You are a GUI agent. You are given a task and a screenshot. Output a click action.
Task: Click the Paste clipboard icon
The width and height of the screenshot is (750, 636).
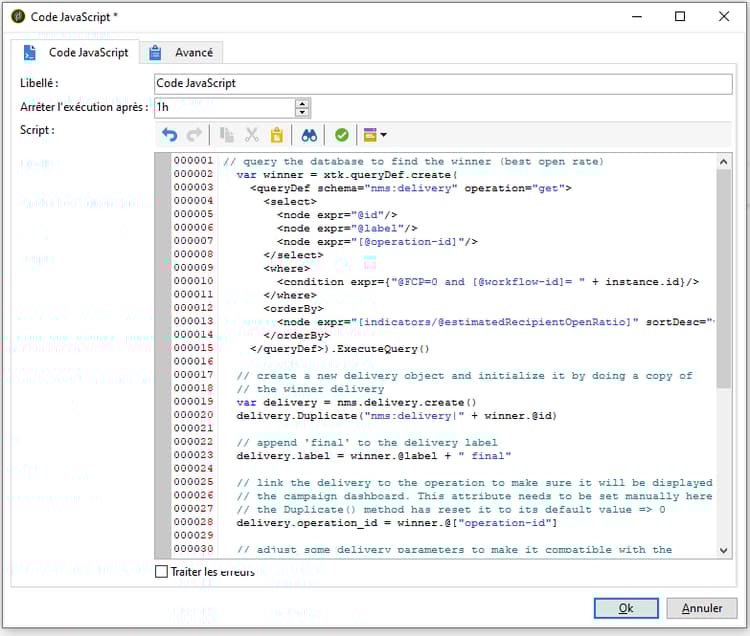point(277,135)
